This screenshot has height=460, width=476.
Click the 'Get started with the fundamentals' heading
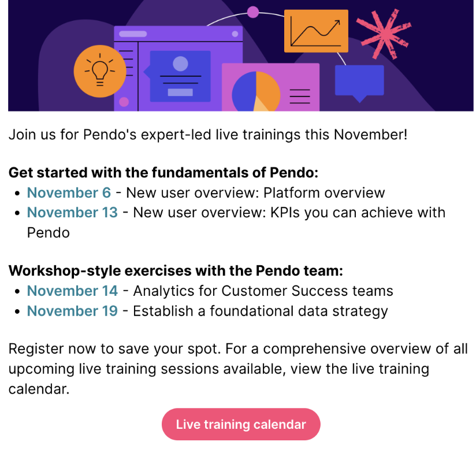(x=163, y=172)
